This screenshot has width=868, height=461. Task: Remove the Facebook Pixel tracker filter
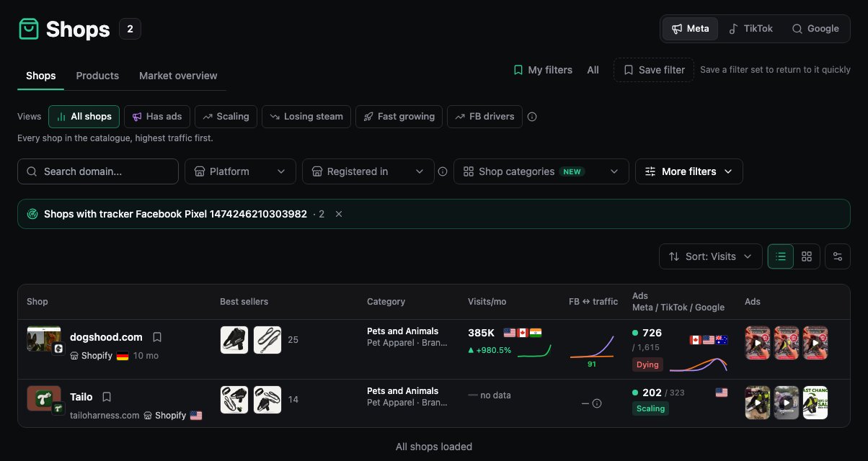coord(339,214)
